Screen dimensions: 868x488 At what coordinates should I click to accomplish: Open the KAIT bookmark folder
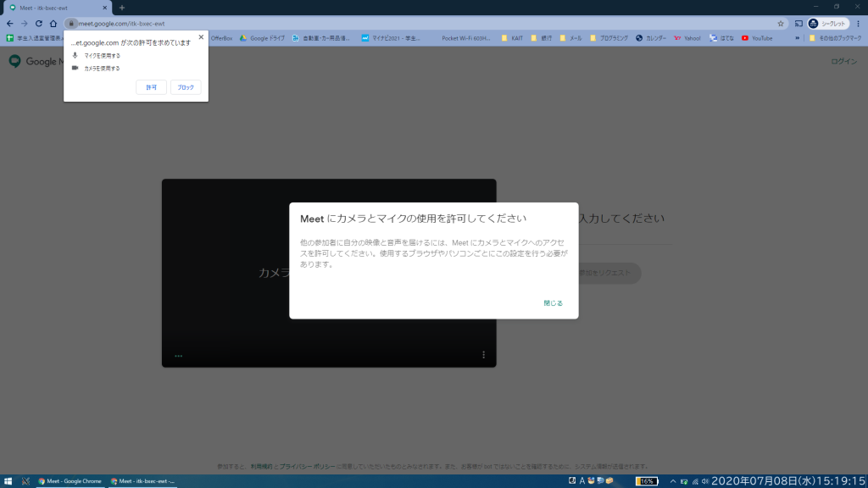(512, 38)
